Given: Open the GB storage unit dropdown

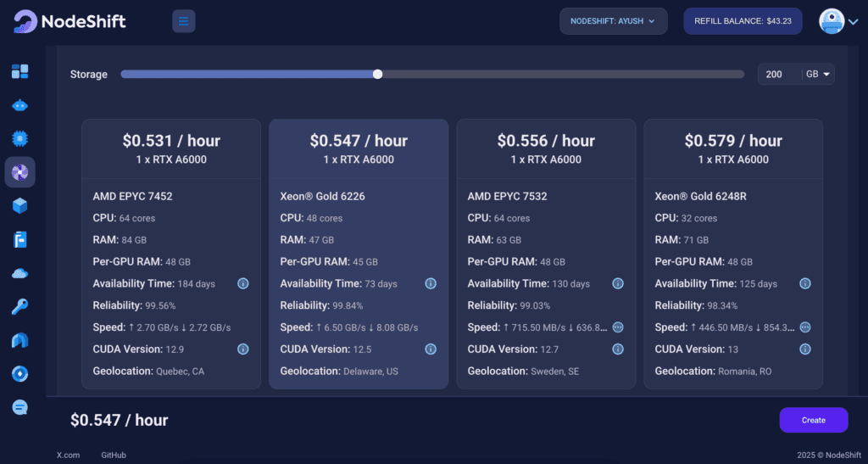Looking at the screenshot, I should coord(818,75).
